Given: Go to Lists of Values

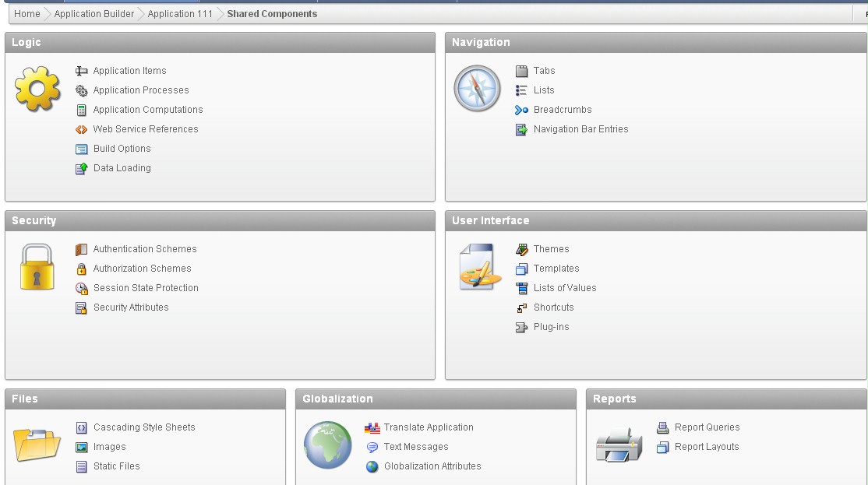Looking at the screenshot, I should point(565,288).
